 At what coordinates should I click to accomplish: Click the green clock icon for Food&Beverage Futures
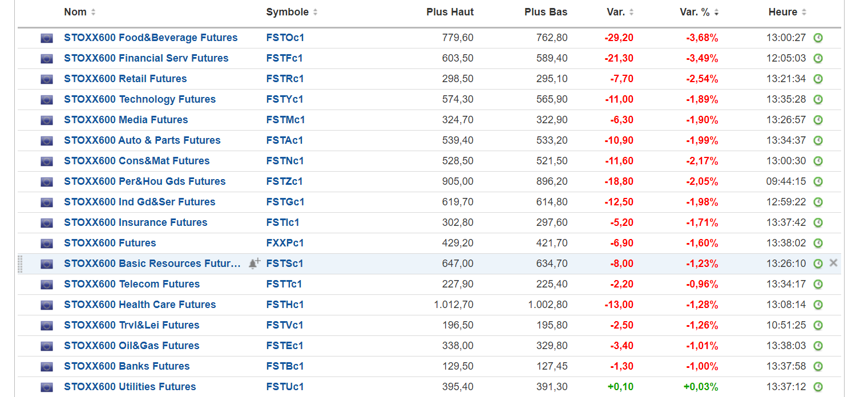pos(818,38)
